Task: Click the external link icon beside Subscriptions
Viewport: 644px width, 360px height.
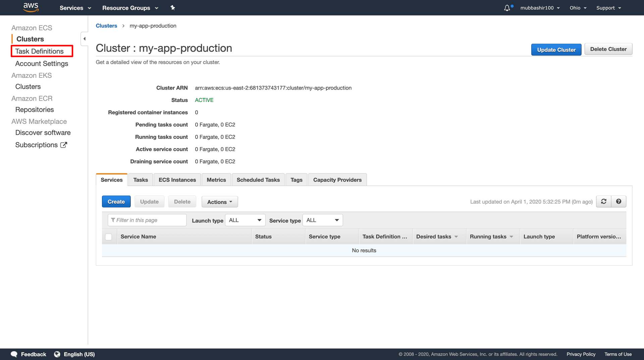Action: pyautogui.click(x=64, y=145)
